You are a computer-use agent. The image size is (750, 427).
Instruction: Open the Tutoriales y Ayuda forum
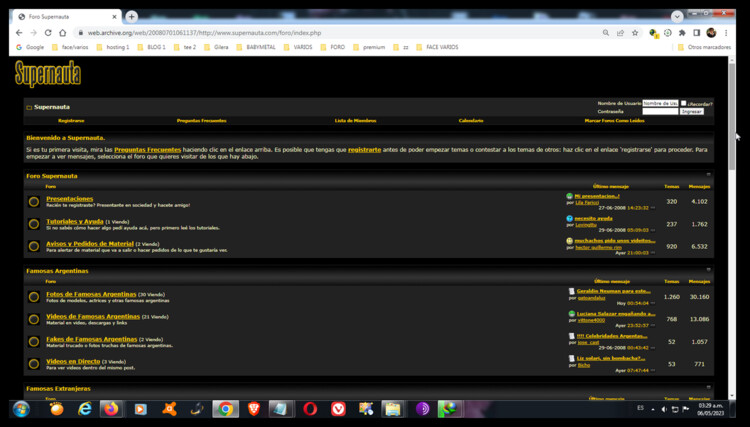[x=75, y=221]
